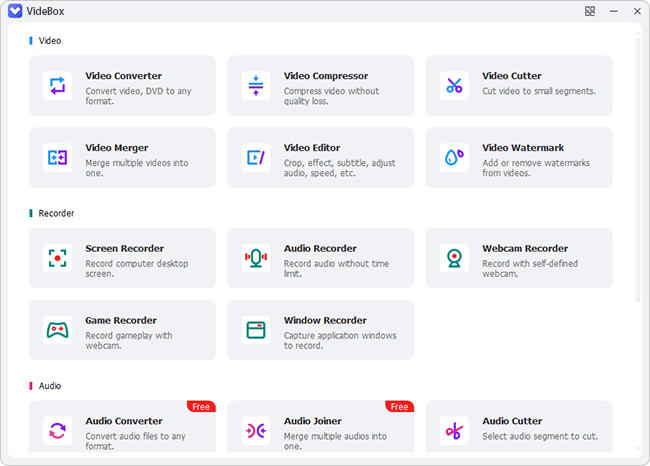This screenshot has width=650, height=466.
Task: Open the Audio Cutter icon
Action: coord(454,431)
